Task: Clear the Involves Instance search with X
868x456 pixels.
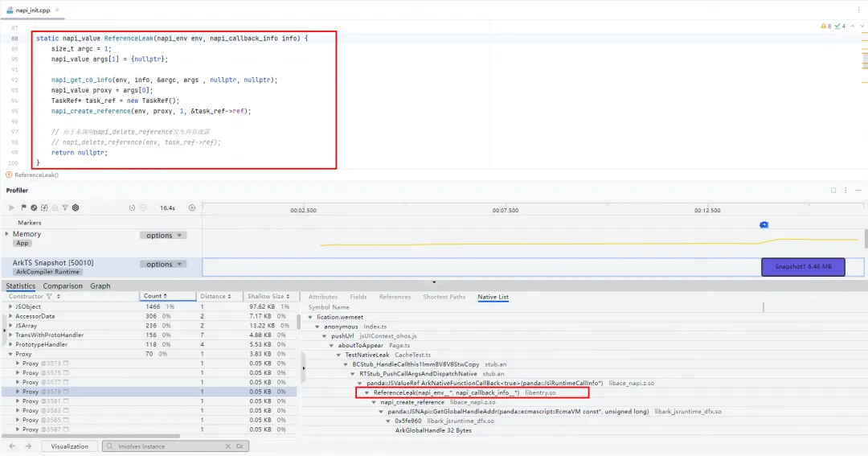Action: click(227, 446)
